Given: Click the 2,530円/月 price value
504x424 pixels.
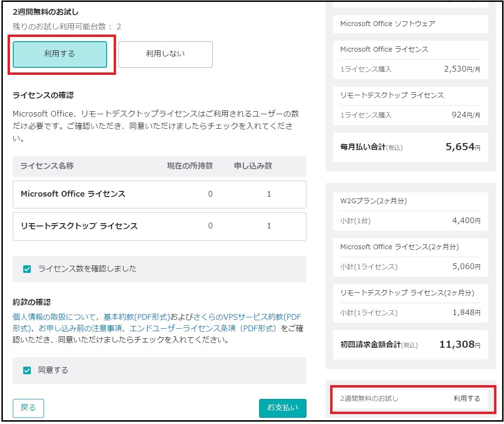Looking at the screenshot, I should pyautogui.click(x=462, y=69).
